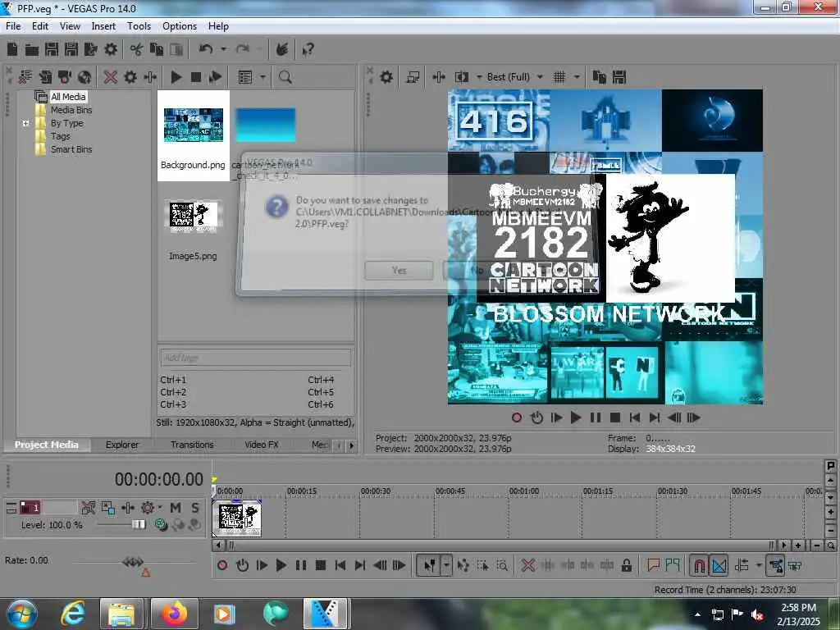Remove selected media with the red X
This screenshot has height=630, width=840.
click(x=111, y=77)
